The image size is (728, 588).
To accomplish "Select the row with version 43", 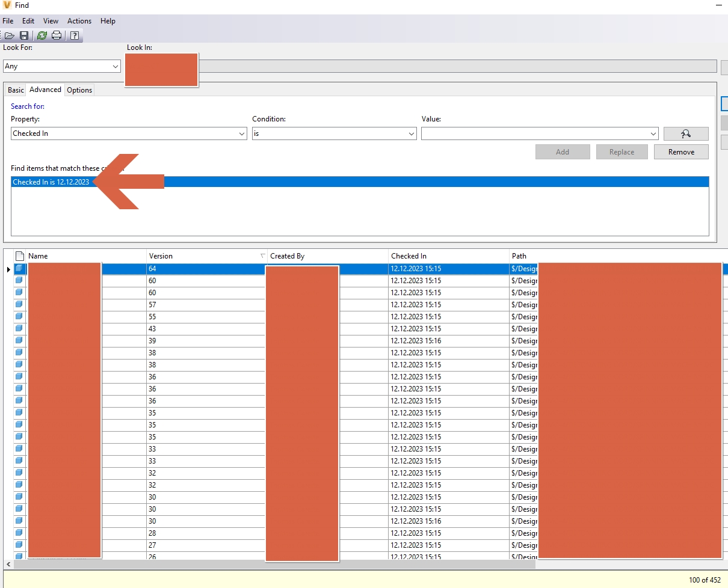I will pyautogui.click(x=180, y=329).
